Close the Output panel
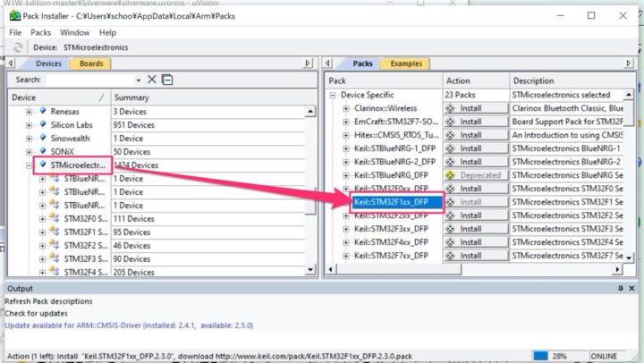This screenshot has width=644, height=363. pos(631,289)
